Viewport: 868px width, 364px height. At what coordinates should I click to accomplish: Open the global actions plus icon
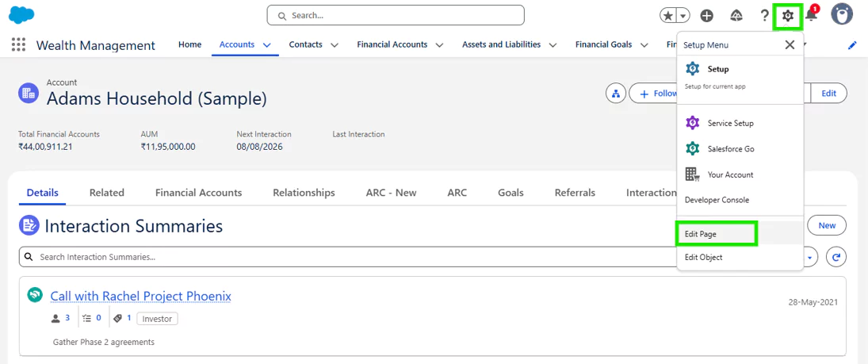pos(707,16)
